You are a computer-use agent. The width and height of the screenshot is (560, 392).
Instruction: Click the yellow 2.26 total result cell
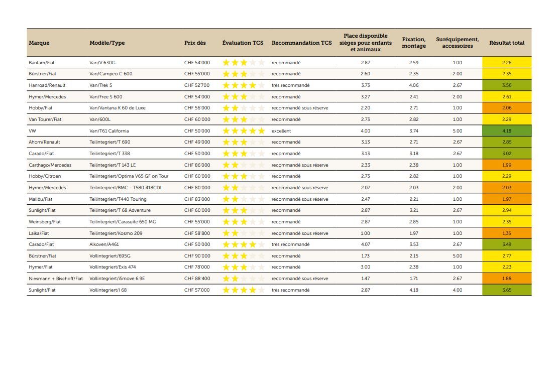(507, 62)
